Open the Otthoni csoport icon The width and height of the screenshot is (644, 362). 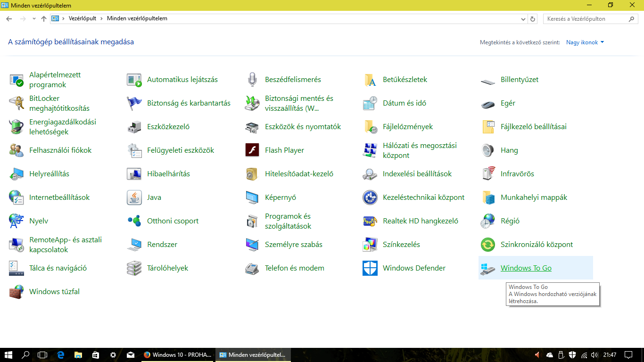134,221
